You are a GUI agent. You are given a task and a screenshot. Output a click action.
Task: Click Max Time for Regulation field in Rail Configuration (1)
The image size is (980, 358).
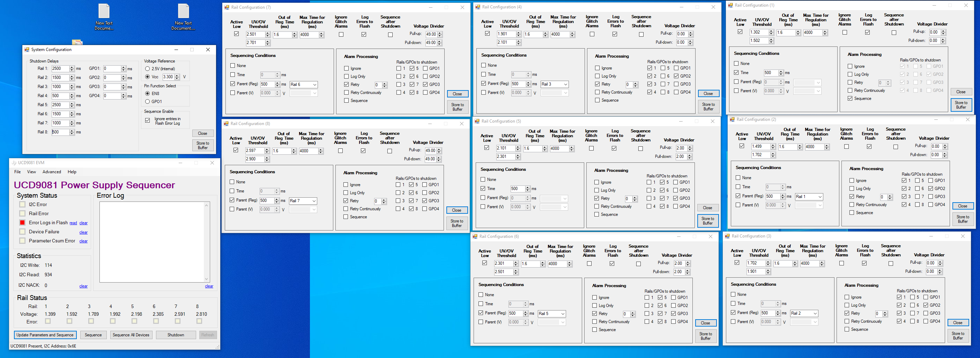coord(812,33)
